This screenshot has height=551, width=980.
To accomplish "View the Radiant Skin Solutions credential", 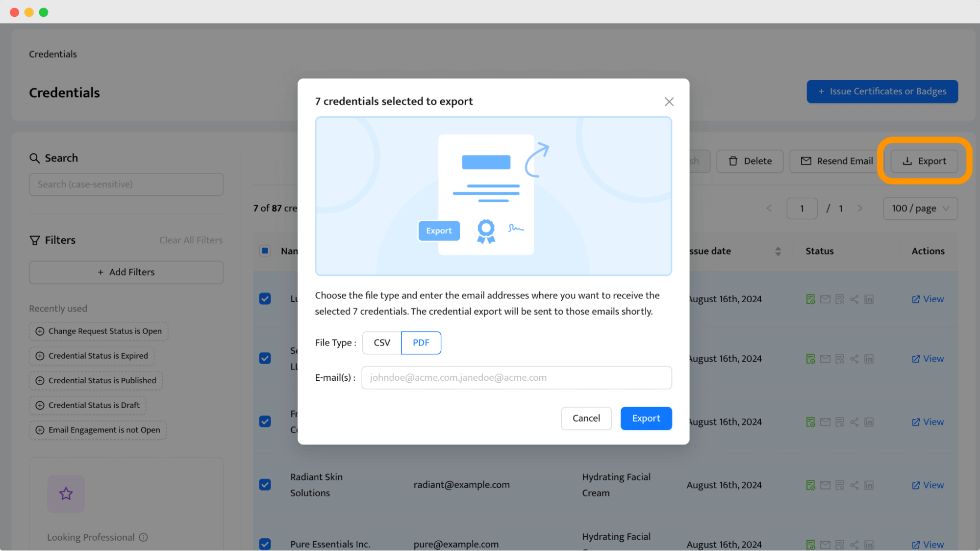I will point(928,485).
